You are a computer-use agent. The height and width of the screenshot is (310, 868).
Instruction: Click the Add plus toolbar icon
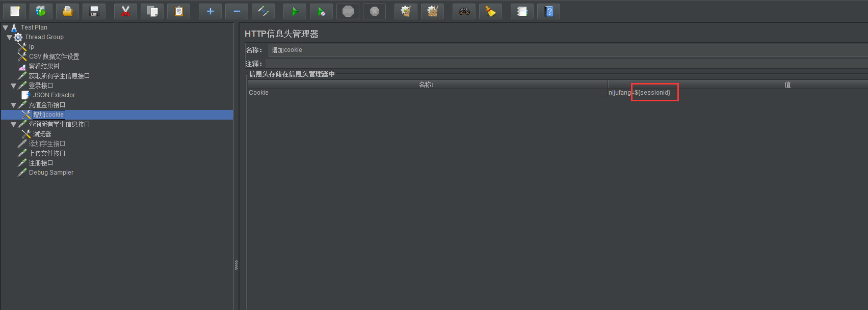point(210,11)
